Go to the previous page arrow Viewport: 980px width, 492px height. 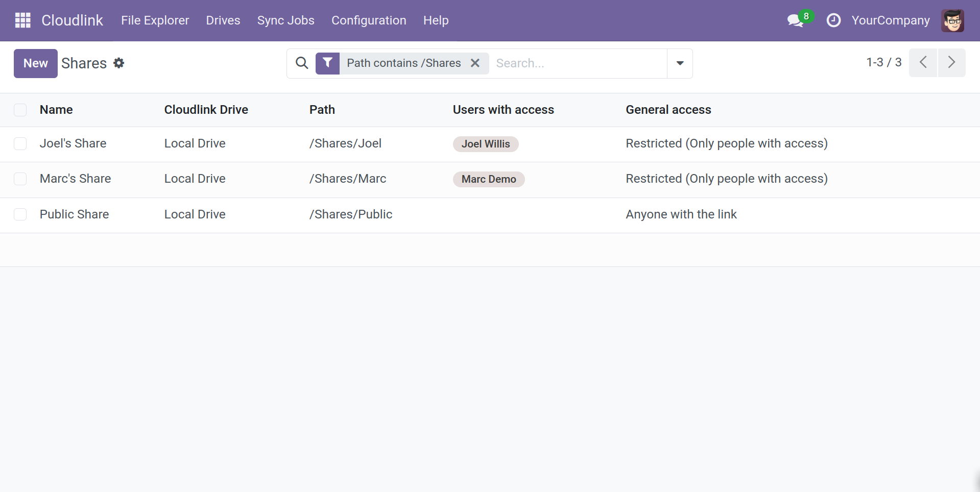tap(923, 63)
